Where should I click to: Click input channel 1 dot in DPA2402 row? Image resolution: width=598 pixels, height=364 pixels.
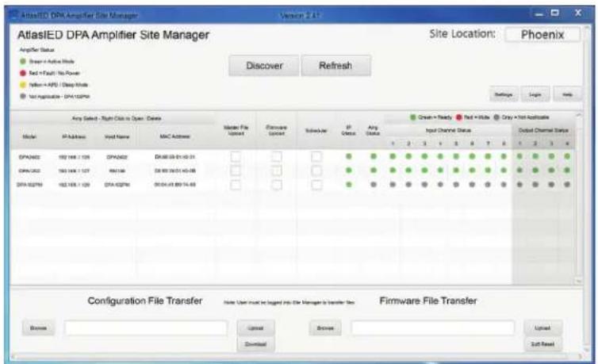click(x=393, y=156)
